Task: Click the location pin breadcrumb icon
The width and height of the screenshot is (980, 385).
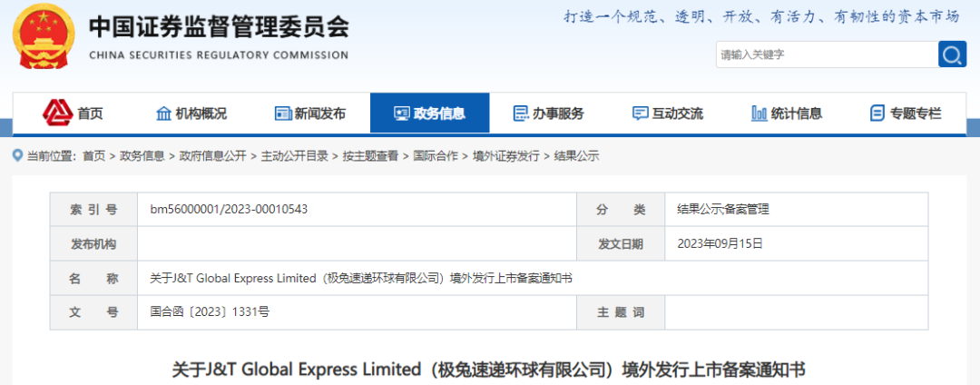Action: coord(17,155)
